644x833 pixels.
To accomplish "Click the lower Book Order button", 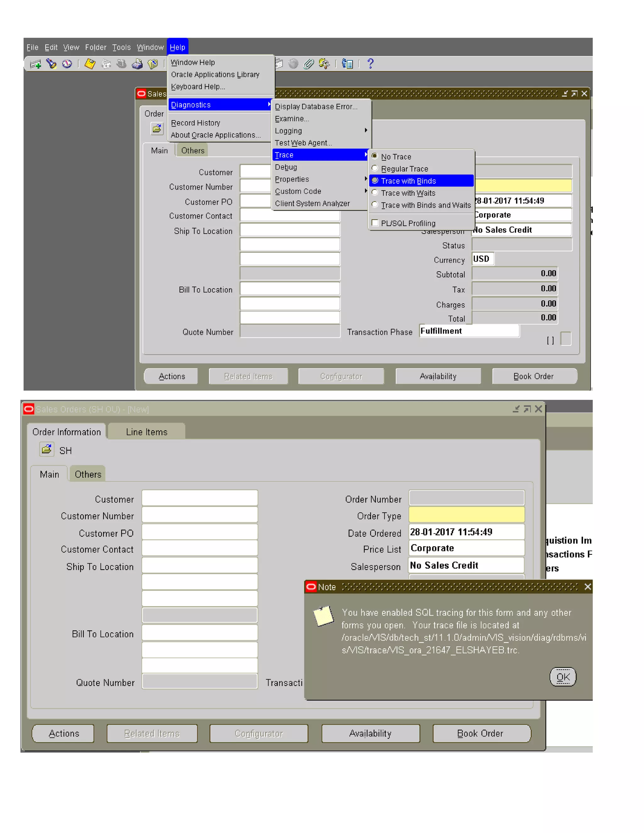I will tap(481, 733).
